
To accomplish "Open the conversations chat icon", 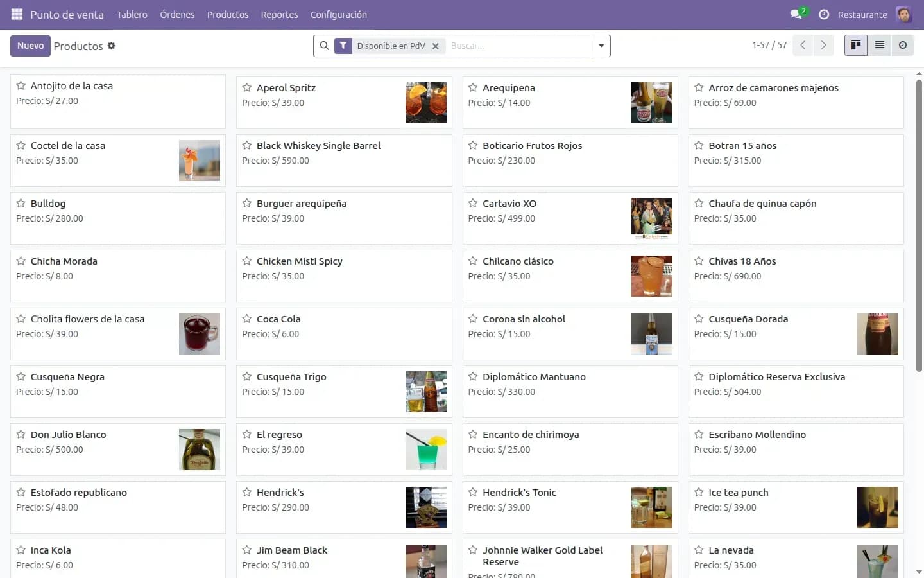I will 796,14.
